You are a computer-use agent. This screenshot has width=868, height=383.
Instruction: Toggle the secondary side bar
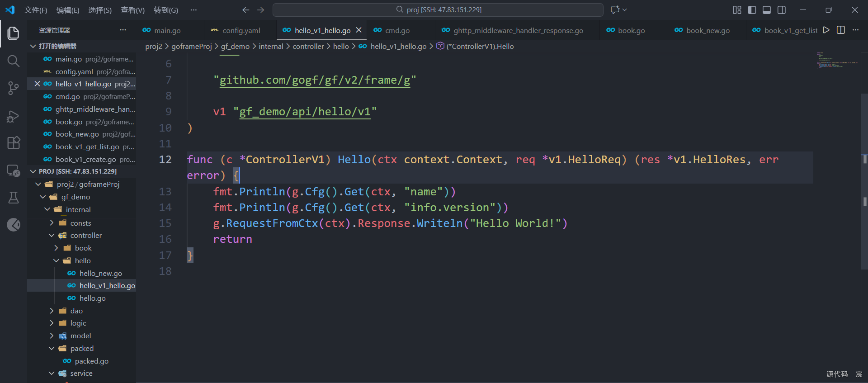click(x=782, y=10)
